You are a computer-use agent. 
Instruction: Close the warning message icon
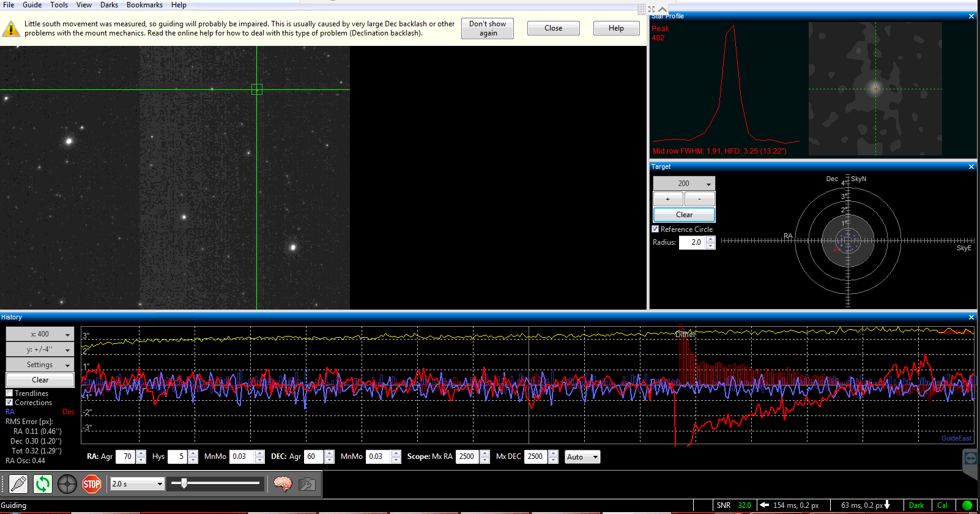pos(10,28)
